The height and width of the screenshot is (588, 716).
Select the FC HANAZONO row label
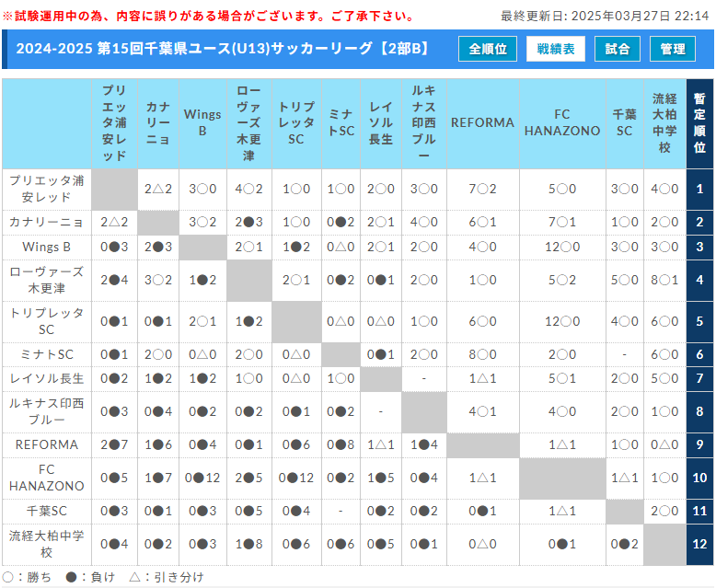[x=47, y=478]
